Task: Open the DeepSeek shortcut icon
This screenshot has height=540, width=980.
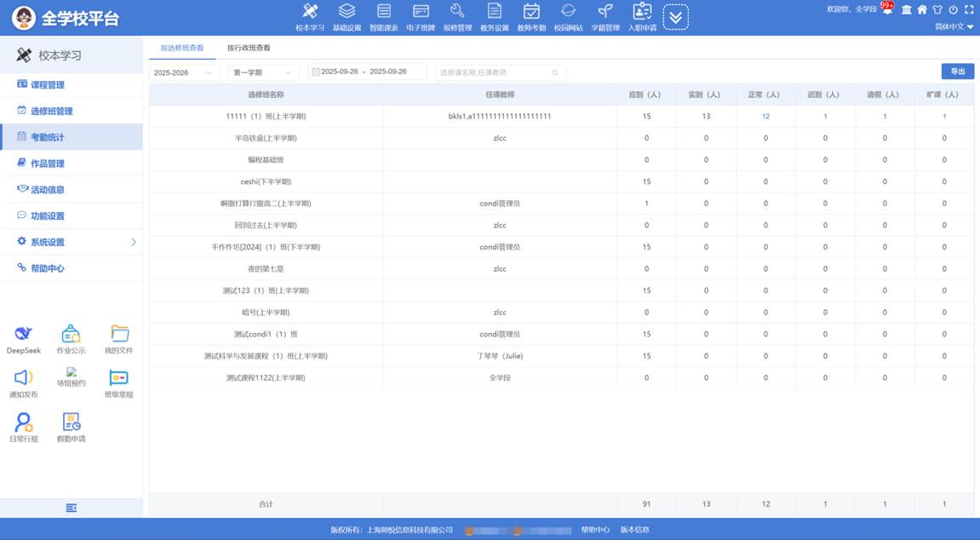Action: [23, 335]
